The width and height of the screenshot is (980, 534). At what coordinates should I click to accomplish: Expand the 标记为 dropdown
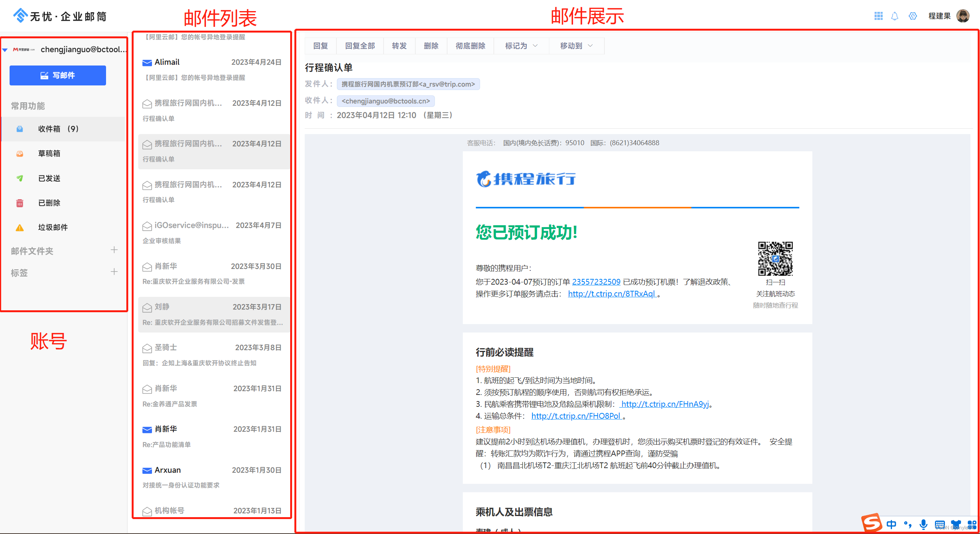521,46
